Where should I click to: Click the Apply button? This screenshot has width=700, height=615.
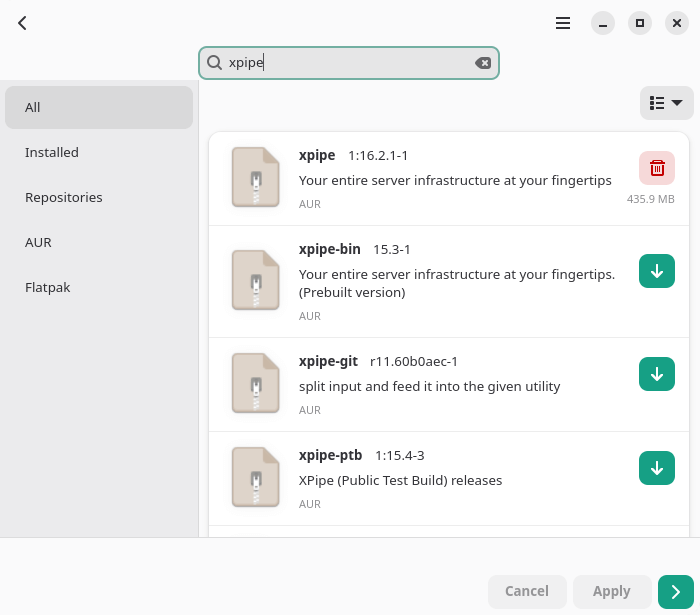click(x=612, y=591)
